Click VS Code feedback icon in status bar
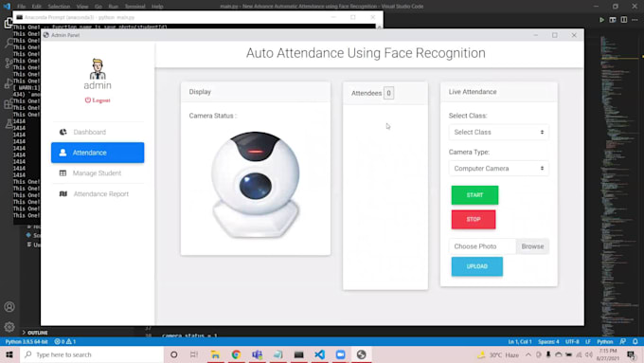644x363 pixels. tap(623, 341)
